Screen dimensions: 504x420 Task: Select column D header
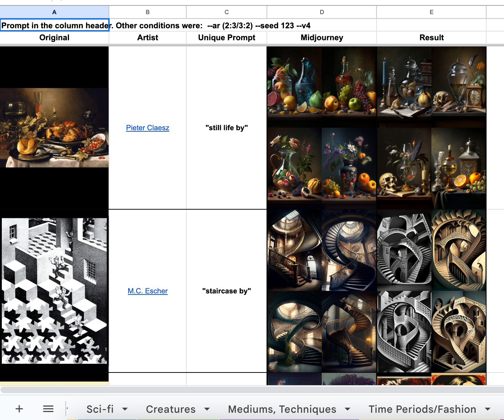(x=322, y=12)
